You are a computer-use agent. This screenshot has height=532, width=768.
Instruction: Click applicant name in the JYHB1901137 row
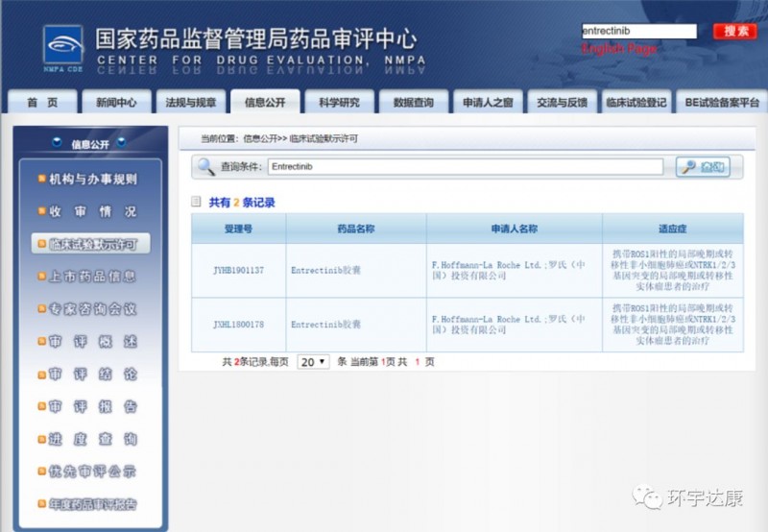(x=509, y=270)
